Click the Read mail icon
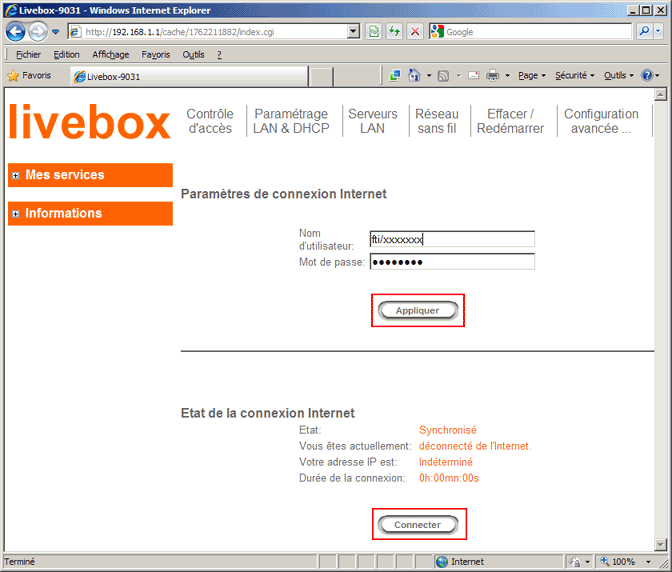672x572 pixels. [473, 76]
